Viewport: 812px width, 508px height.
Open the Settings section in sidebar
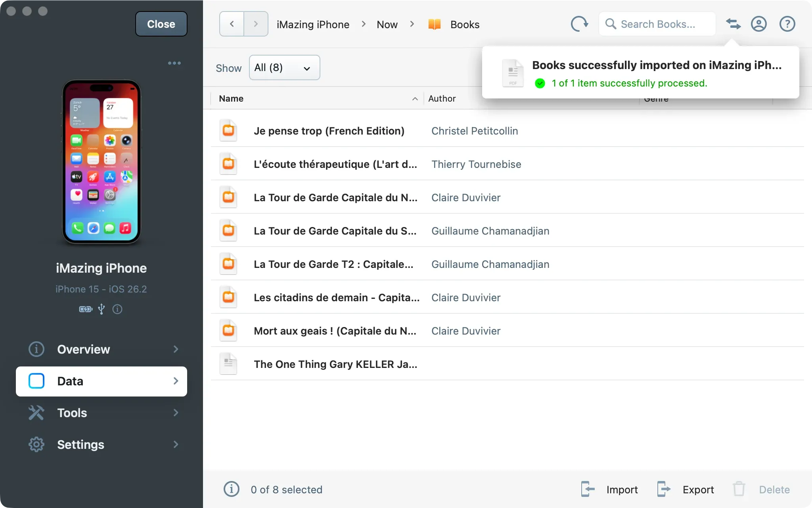tap(81, 444)
